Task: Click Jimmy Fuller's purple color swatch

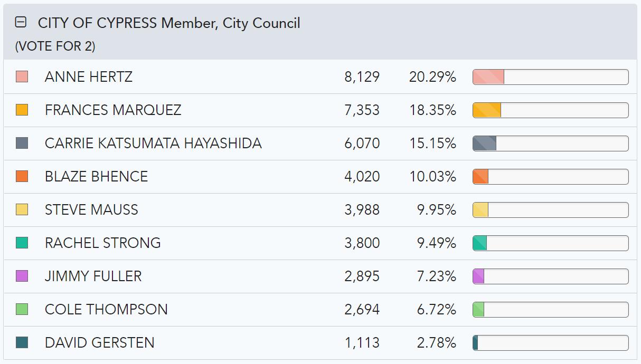Action: click(22, 276)
